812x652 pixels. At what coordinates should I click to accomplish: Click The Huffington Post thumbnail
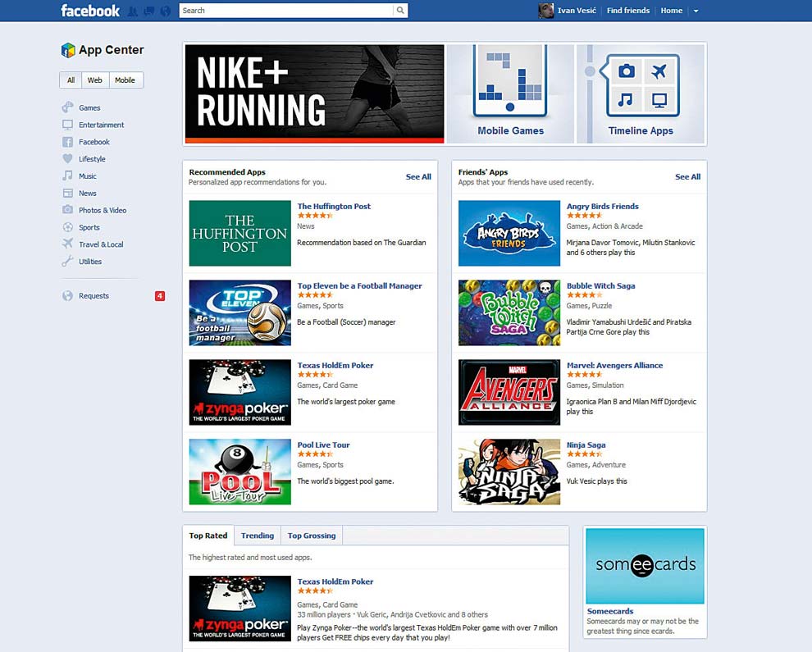coord(239,233)
